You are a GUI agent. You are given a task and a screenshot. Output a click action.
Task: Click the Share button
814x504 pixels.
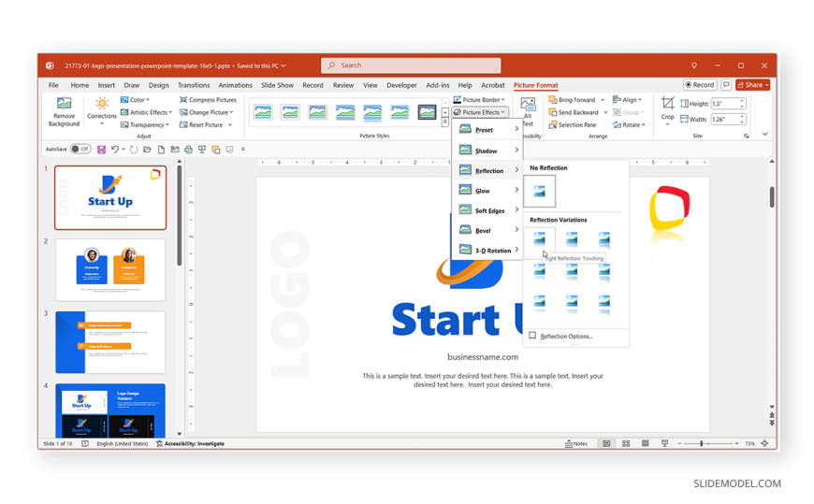tap(752, 84)
